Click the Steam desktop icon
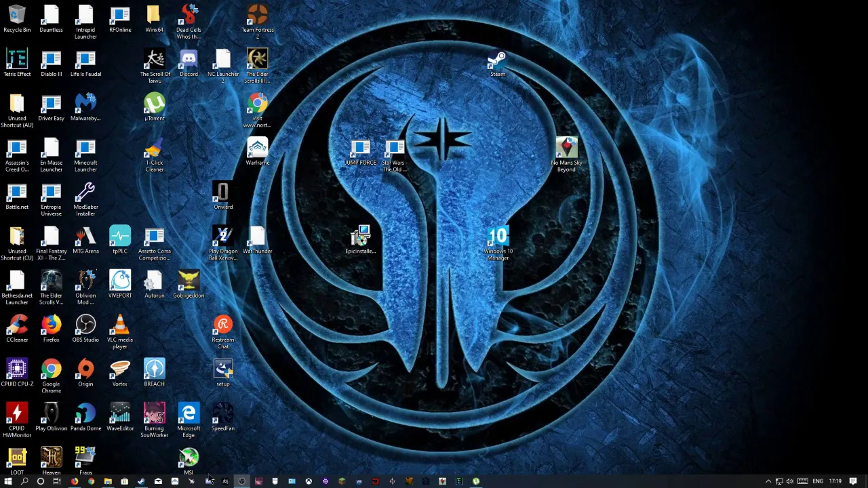Image resolution: width=868 pixels, height=488 pixels. [498, 62]
